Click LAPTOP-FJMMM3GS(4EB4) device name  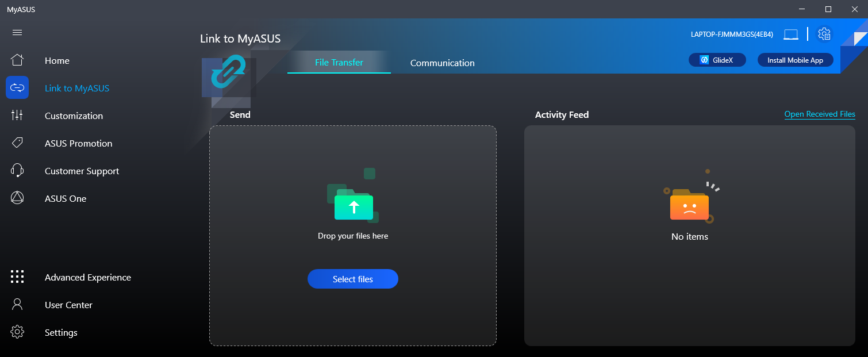[732, 34]
